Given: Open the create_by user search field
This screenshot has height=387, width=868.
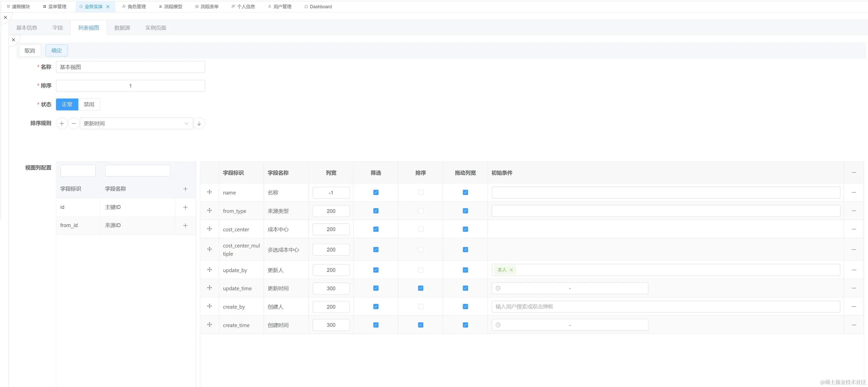Looking at the screenshot, I should click(665, 307).
